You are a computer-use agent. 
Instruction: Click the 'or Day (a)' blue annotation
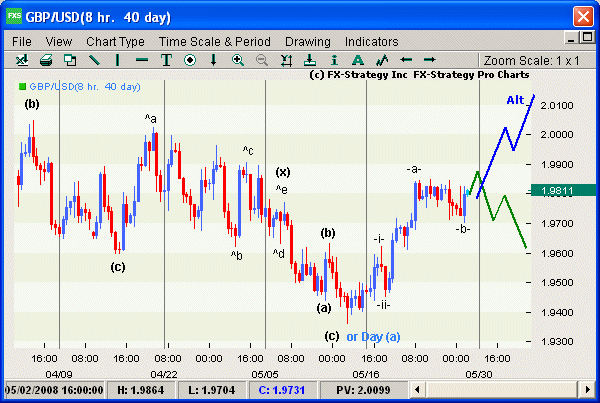tap(373, 337)
